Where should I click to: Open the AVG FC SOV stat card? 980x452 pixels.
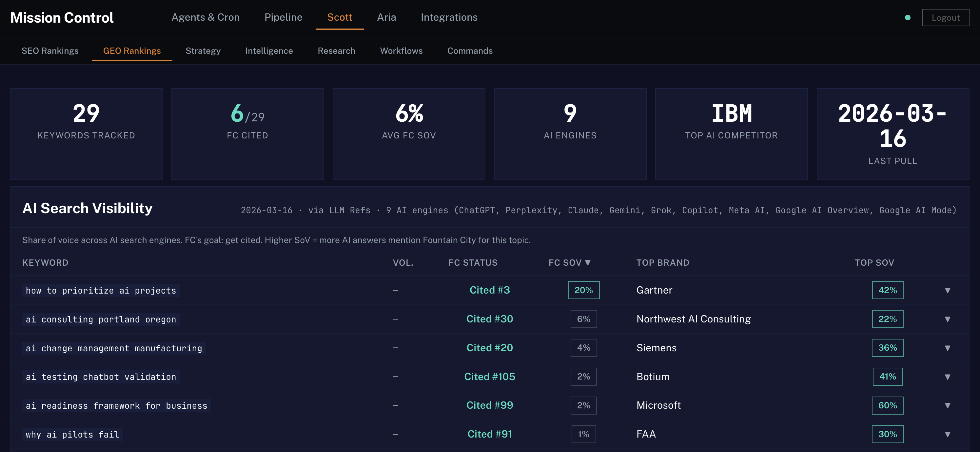click(409, 134)
